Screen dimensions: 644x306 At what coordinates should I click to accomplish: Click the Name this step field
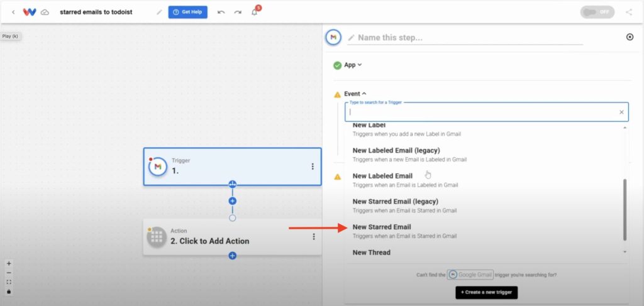tap(465, 38)
